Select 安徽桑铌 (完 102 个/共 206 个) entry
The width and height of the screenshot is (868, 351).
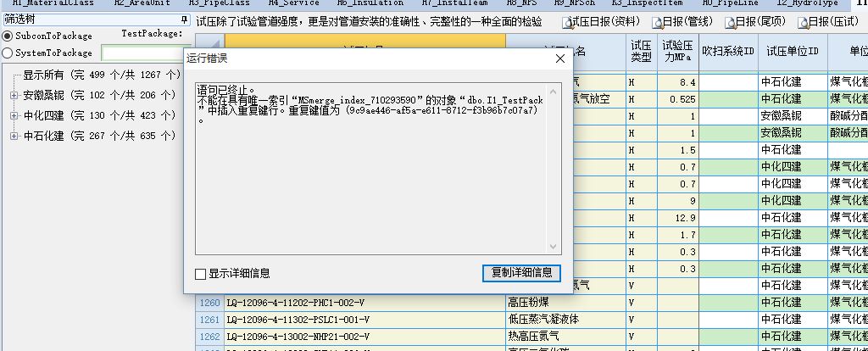(x=99, y=96)
